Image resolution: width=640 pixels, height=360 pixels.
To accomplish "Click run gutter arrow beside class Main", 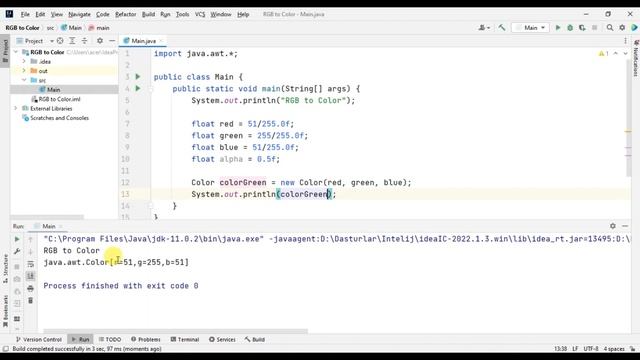I will pyautogui.click(x=138, y=77).
